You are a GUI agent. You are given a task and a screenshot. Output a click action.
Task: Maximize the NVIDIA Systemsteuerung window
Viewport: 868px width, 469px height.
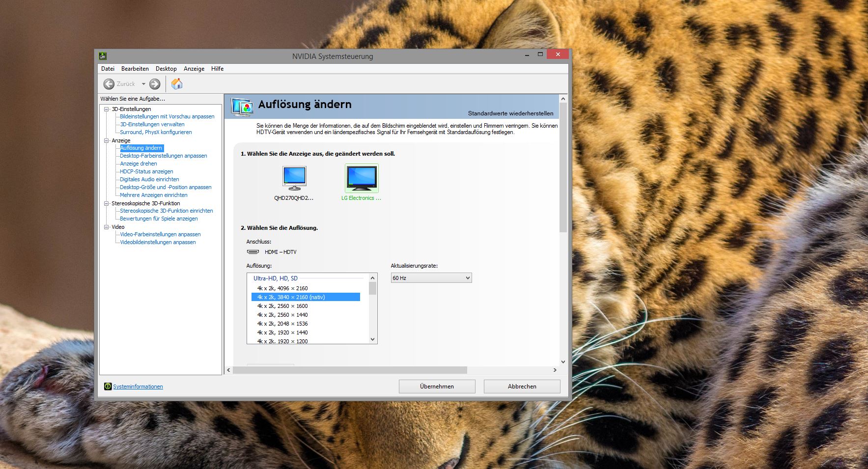(540, 54)
